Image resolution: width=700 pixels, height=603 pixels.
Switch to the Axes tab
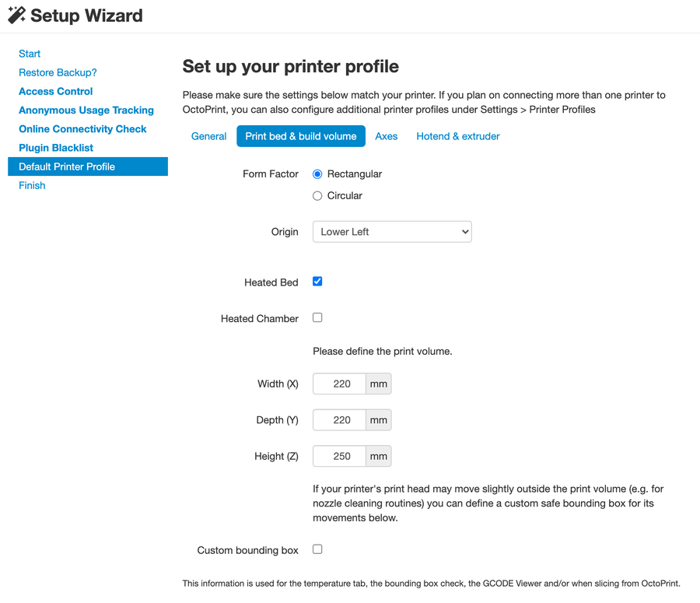[x=386, y=136]
